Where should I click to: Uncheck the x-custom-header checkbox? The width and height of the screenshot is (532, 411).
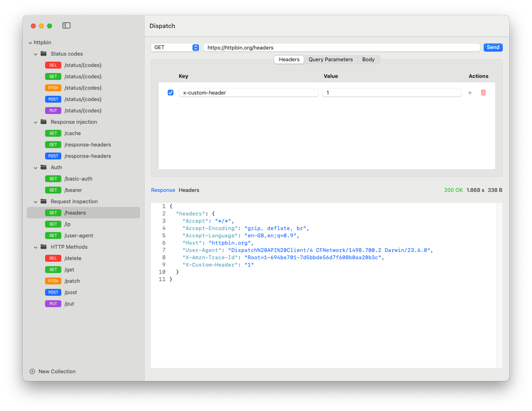[x=171, y=93]
